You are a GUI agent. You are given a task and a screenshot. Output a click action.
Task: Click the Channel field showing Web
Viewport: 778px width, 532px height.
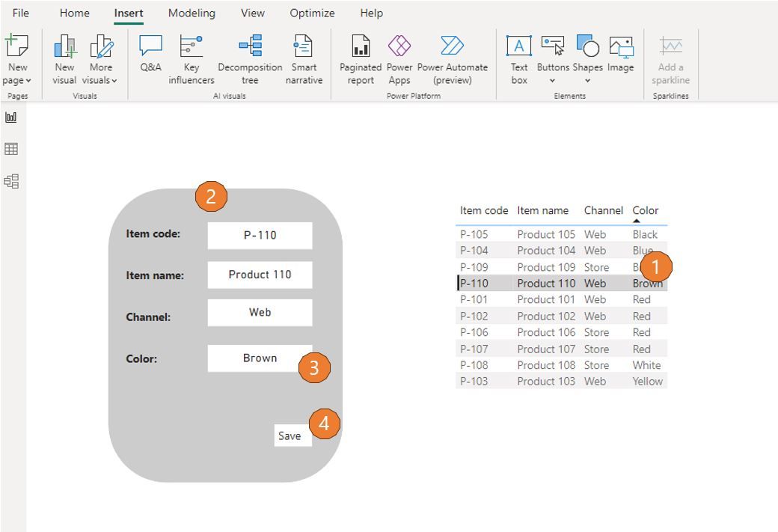[x=260, y=313]
